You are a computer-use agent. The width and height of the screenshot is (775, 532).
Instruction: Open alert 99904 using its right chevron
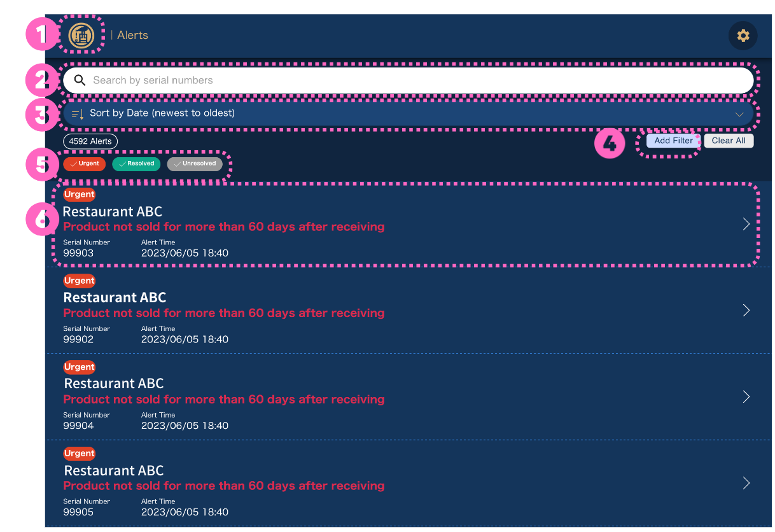pos(746,396)
